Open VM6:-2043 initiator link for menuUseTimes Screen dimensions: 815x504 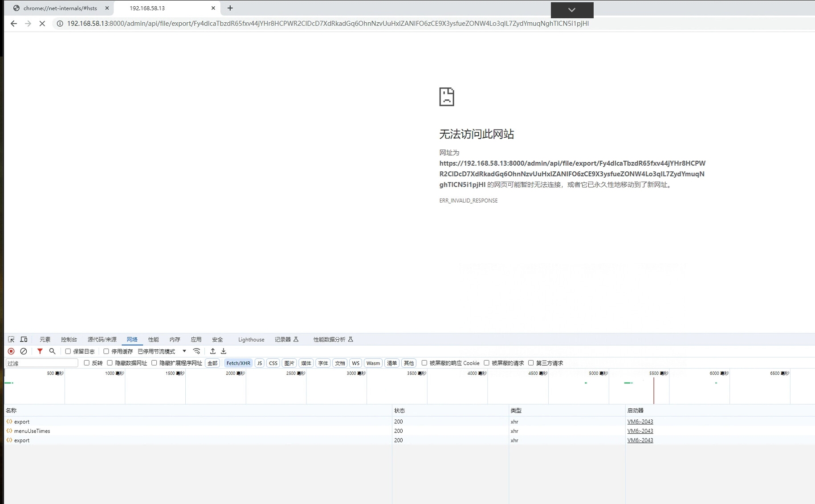[x=640, y=431]
